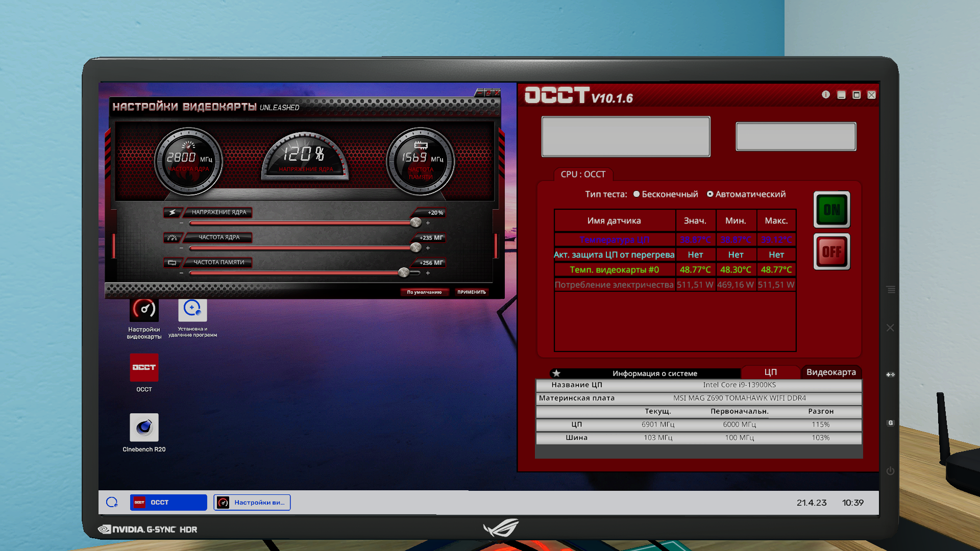
Task: Click the 1569 МГц memory clock gauge
Action: pyautogui.click(x=421, y=161)
